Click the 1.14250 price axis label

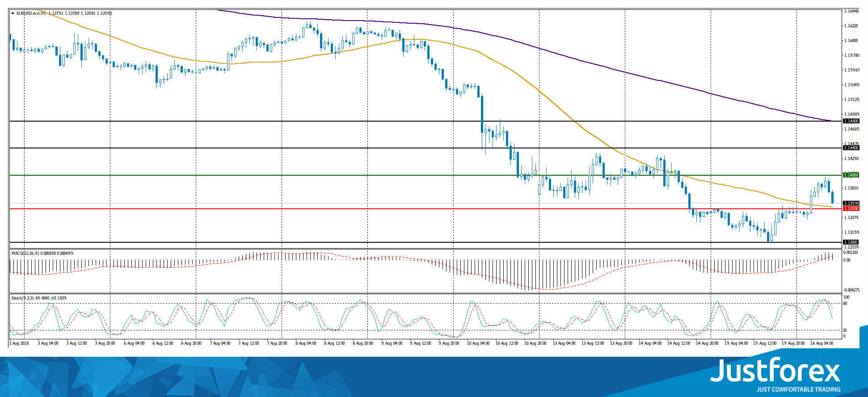(851, 159)
